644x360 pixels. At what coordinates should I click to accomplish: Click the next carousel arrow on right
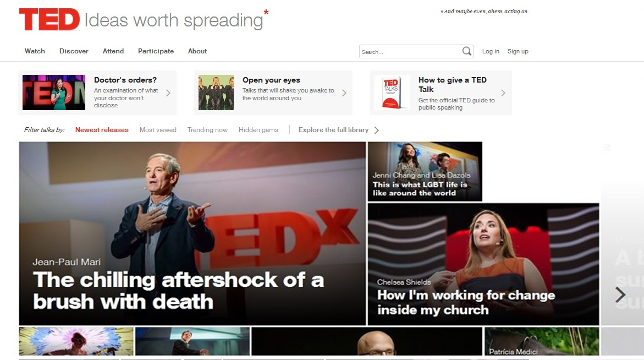point(620,294)
